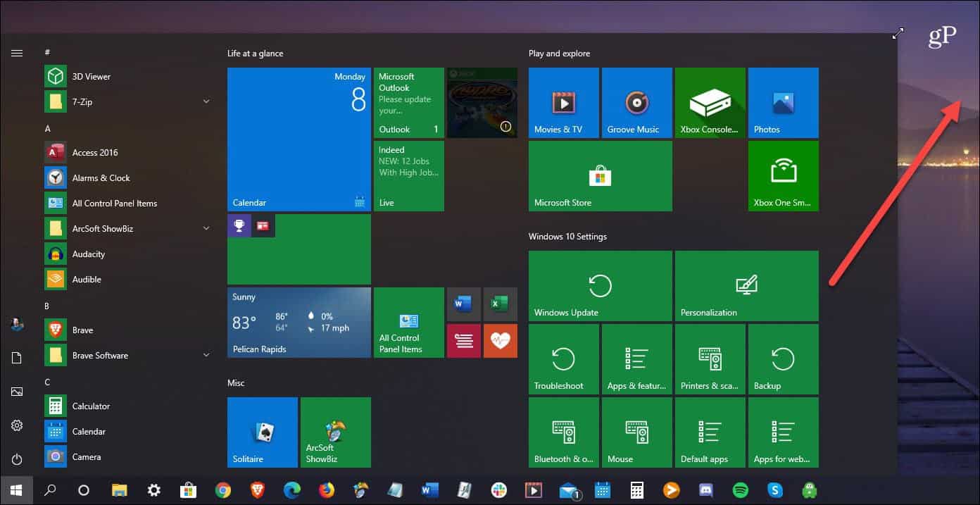Open the Power options button

click(x=17, y=459)
